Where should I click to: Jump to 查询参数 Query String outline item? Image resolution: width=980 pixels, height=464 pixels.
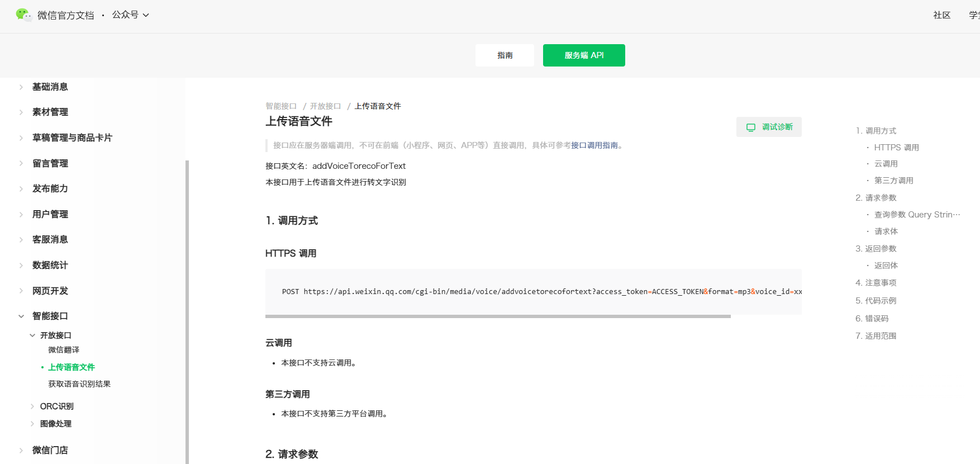point(917,215)
